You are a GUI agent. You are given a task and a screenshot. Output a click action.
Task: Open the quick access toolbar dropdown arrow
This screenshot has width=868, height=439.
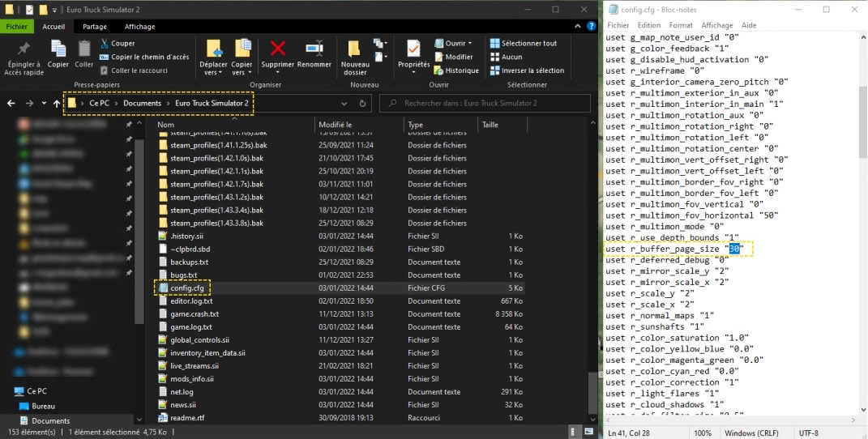[x=54, y=10]
